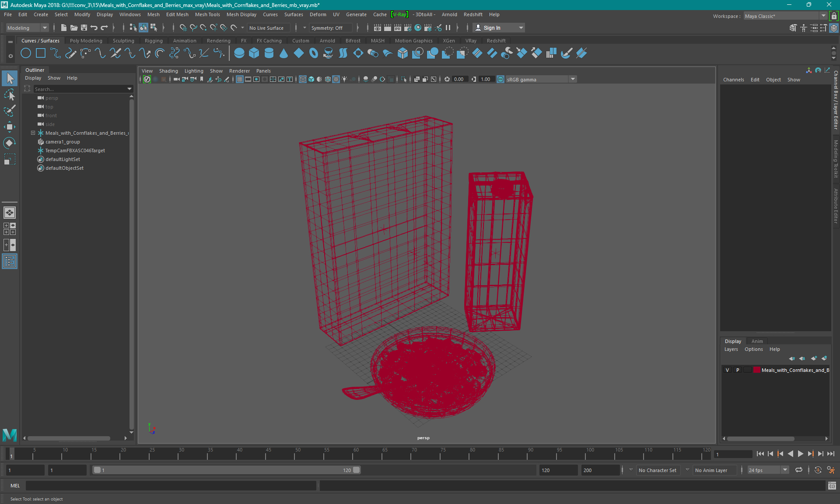
Task: Create a NURBS torus from shelf
Action: tap(314, 53)
